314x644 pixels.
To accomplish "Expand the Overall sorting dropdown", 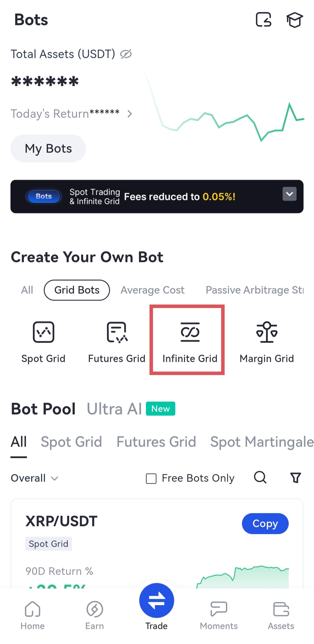I will point(35,478).
